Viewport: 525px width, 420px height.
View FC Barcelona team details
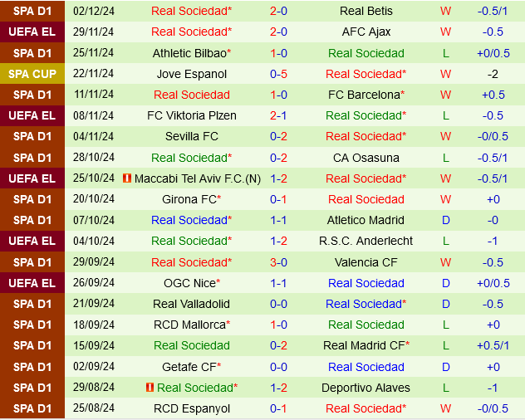pyautogui.click(x=363, y=95)
